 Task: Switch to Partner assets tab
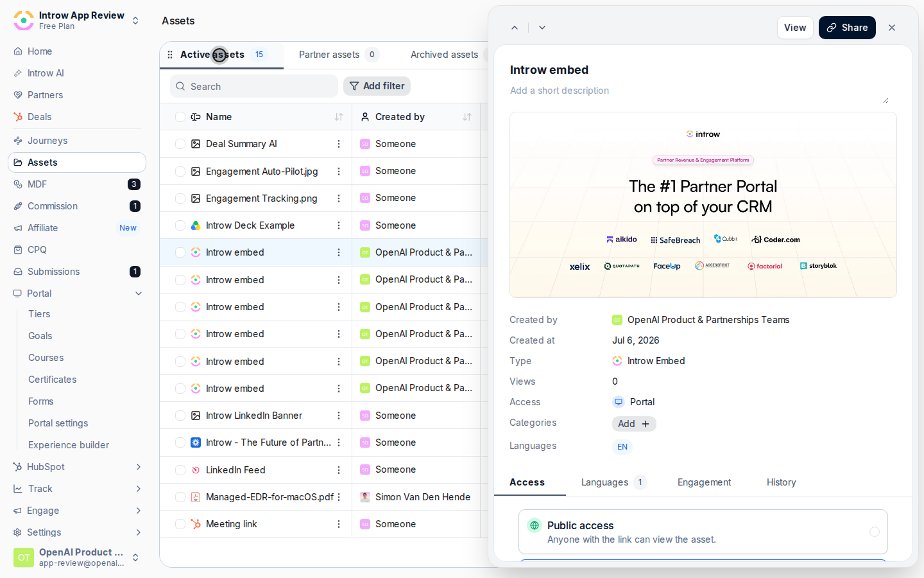(x=339, y=55)
